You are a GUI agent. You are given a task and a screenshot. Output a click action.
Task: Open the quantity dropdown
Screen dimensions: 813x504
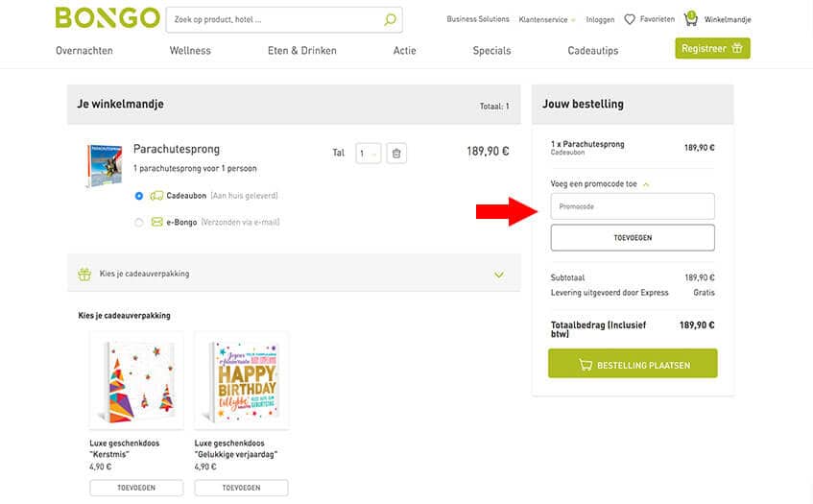pos(368,153)
